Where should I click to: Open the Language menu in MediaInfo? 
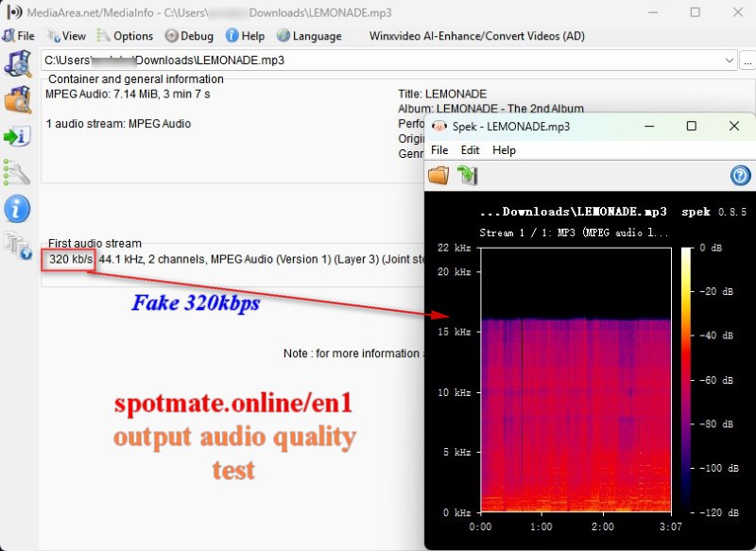coord(309,36)
